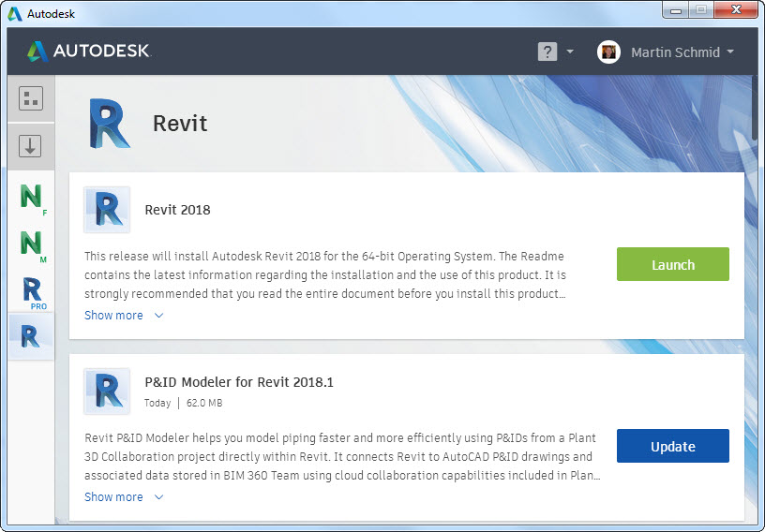Screen dimensions: 765x532
Task: Click the help question mark icon
Action: click(547, 52)
